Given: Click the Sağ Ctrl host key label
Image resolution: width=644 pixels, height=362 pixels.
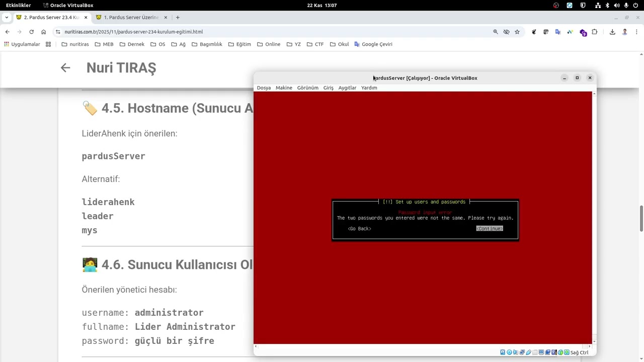Looking at the screenshot, I should 579,352.
